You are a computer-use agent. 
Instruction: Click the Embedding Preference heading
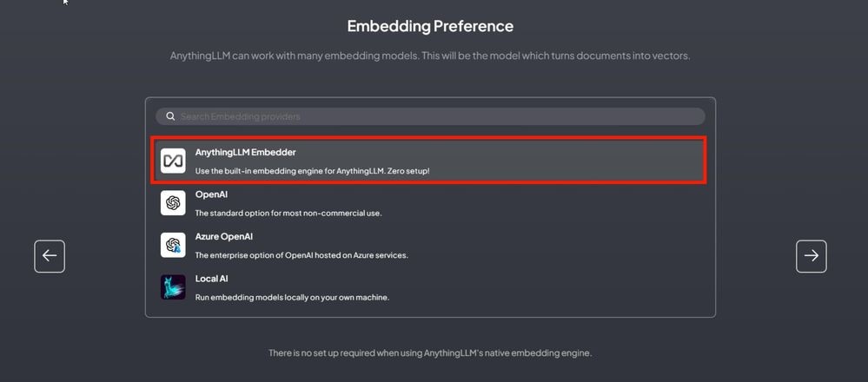click(430, 26)
